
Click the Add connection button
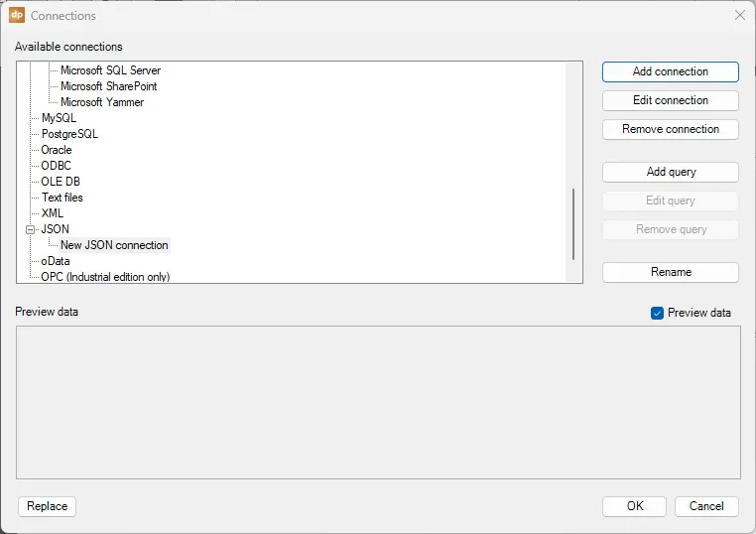tap(670, 71)
